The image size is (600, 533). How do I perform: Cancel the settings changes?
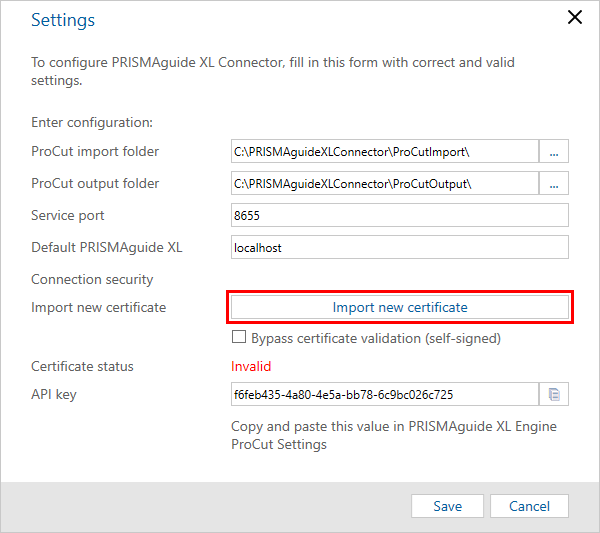529,506
